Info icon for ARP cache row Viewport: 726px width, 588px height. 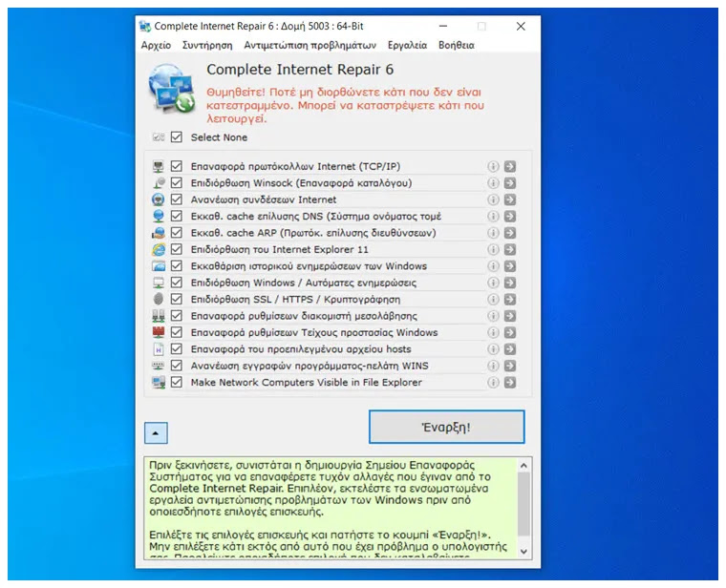click(493, 233)
